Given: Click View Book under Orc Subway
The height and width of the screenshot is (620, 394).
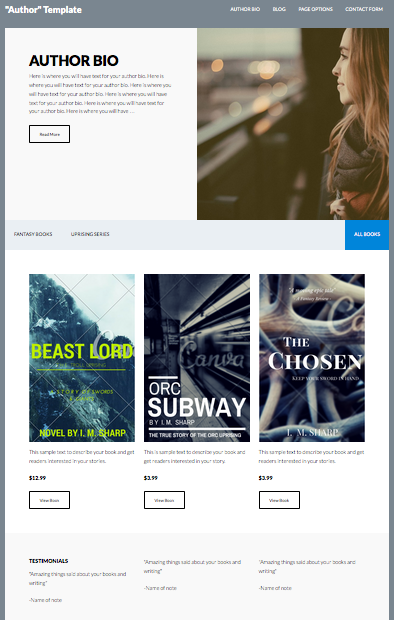Looking at the screenshot, I should (164, 500).
